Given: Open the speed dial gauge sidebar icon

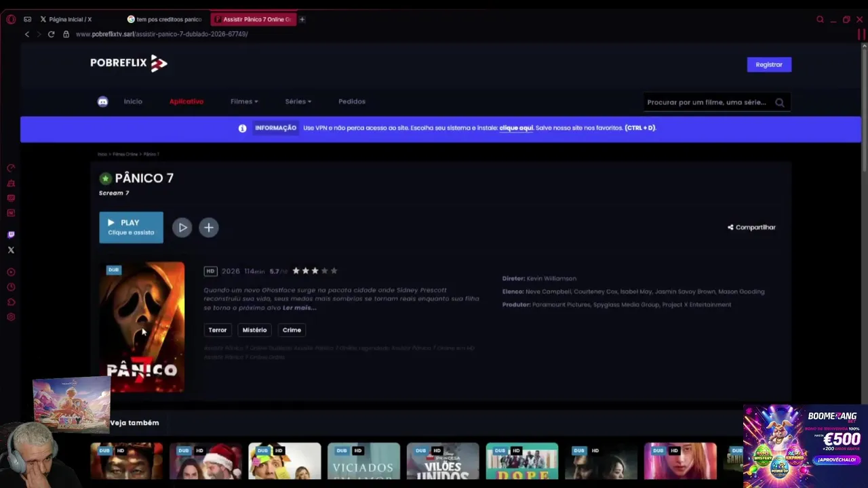Looking at the screenshot, I should (11, 168).
